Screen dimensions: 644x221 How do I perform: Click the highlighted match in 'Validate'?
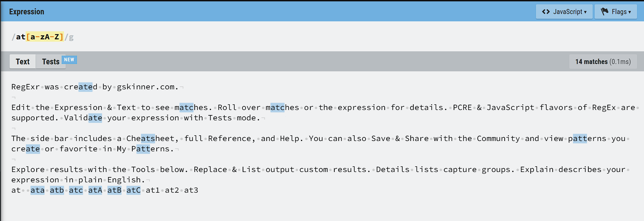click(x=95, y=118)
